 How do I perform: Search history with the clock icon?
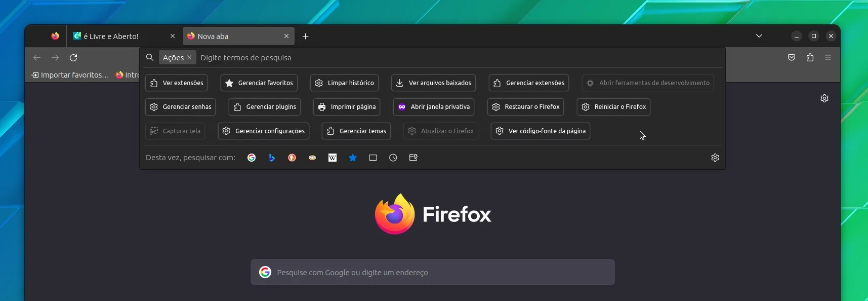(393, 158)
